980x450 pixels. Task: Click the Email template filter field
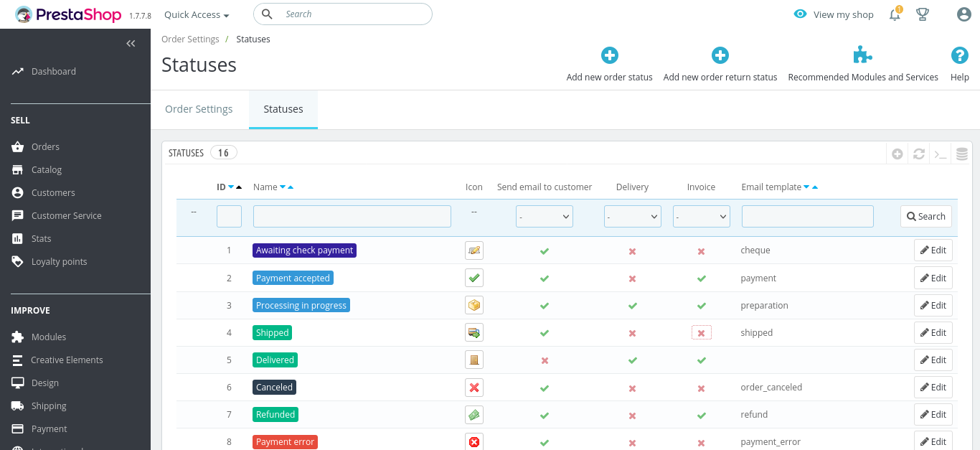[x=808, y=216]
